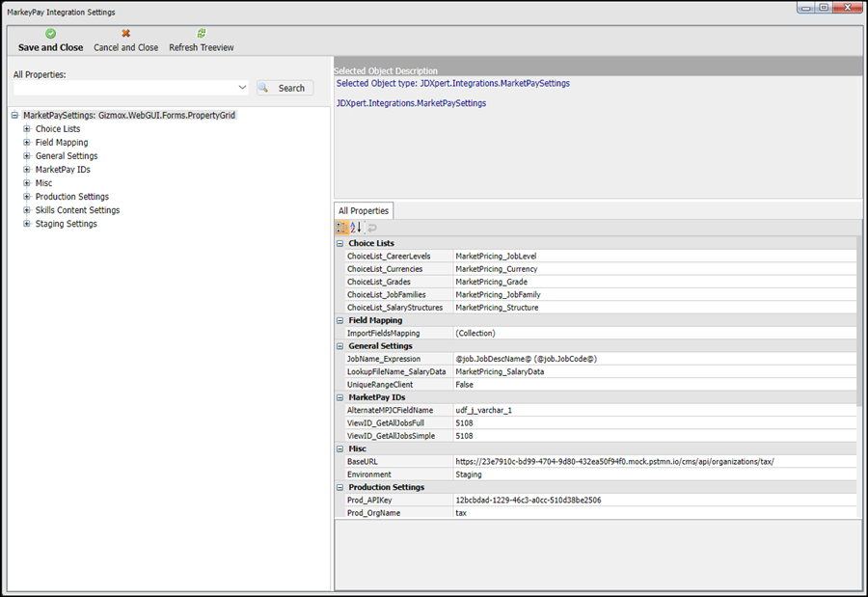Select Production Settings in the tree

[72, 197]
